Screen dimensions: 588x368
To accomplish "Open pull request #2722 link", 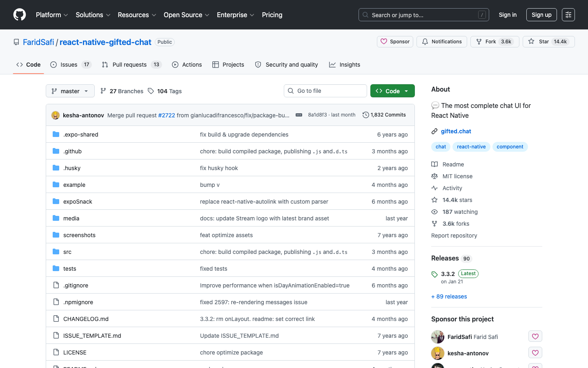I will [x=167, y=115].
